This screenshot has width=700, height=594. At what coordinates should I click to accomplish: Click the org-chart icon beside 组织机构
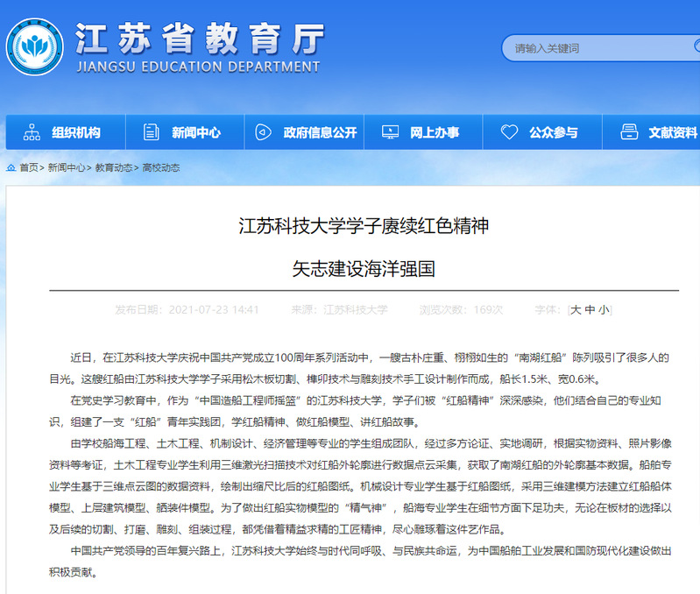coord(32,132)
